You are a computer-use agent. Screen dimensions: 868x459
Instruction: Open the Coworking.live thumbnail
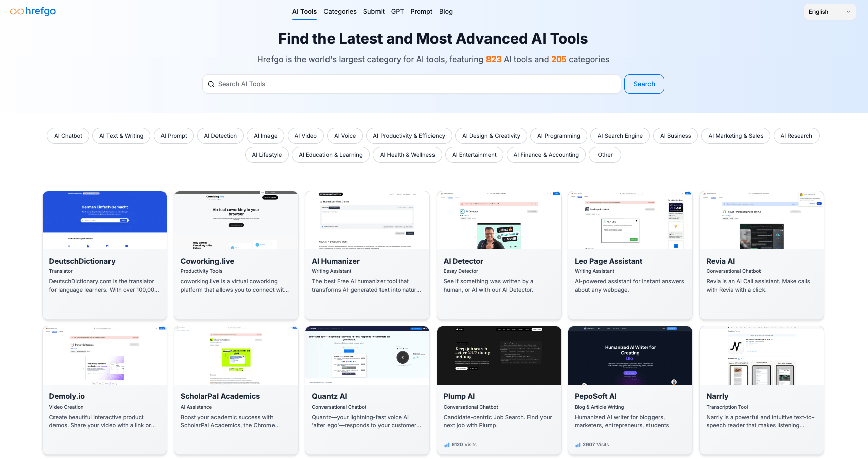point(236,220)
